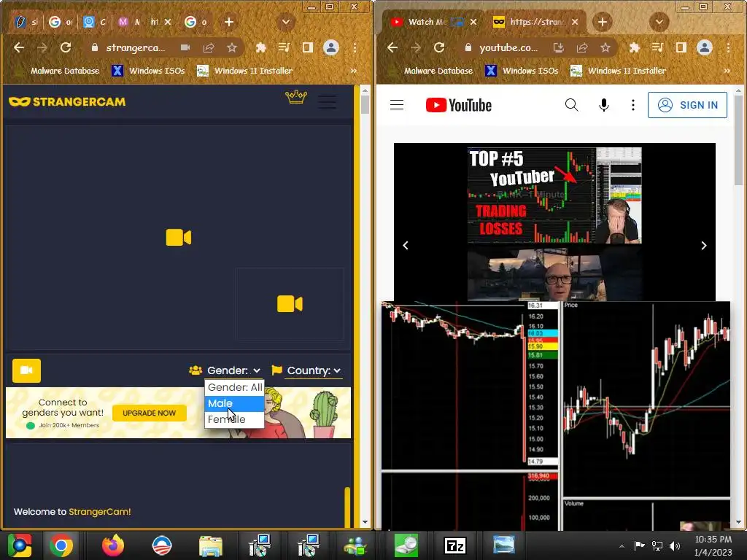Screen dimensions: 747x560
Task: Expand tab search in strangercam window
Action: [286, 22]
